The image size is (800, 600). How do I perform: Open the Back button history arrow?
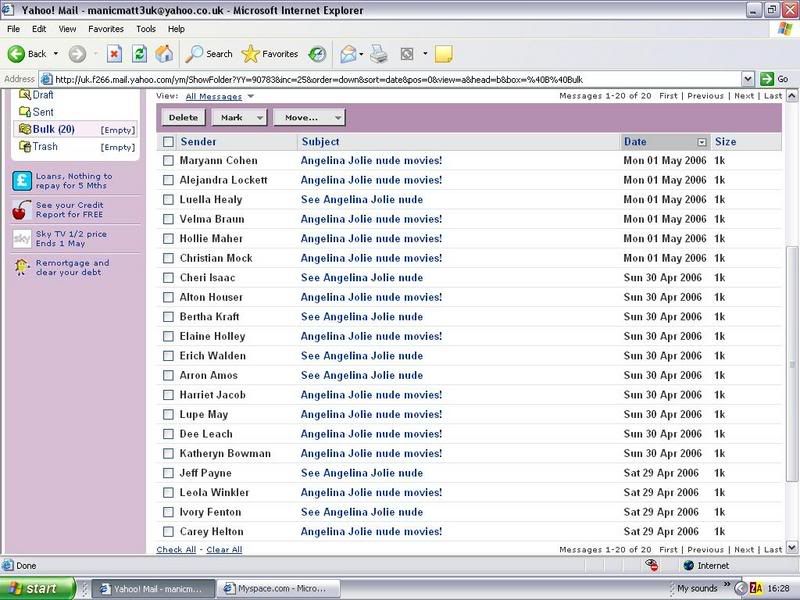pos(56,54)
